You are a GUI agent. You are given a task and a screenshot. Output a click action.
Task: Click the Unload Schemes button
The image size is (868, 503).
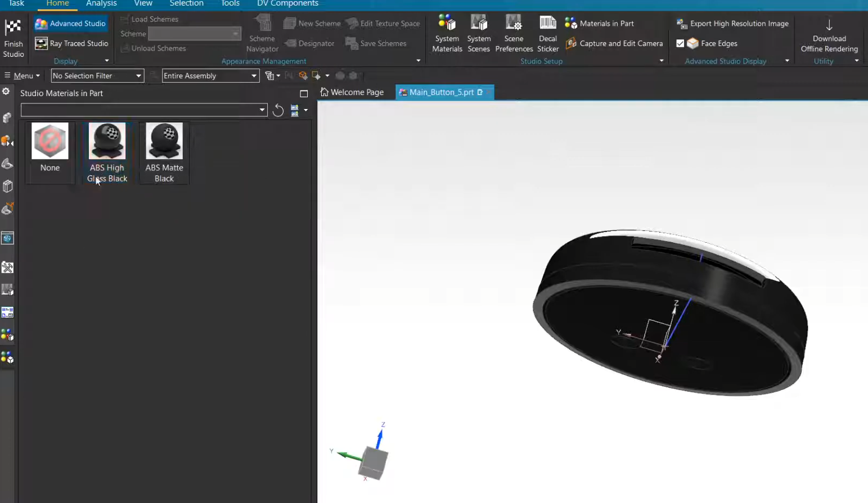click(x=153, y=48)
